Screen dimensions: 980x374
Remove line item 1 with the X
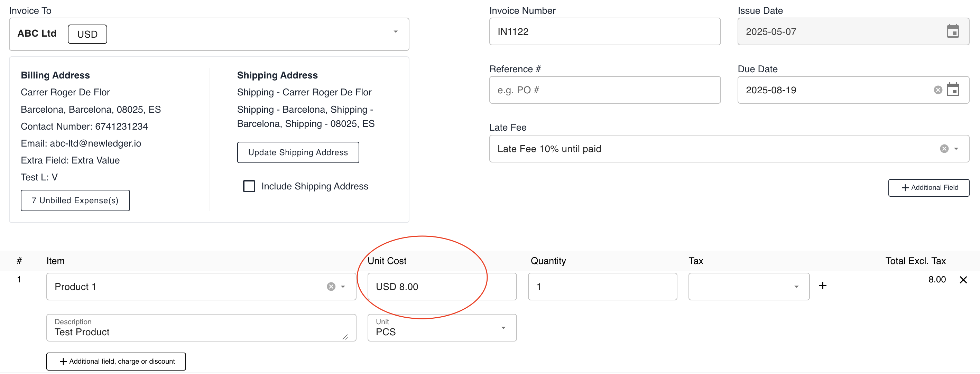pyautogui.click(x=963, y=280)
